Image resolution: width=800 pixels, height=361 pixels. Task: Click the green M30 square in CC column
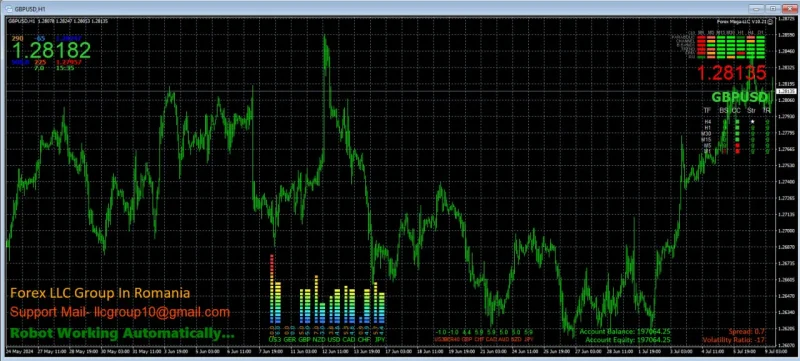pos(737,134)
